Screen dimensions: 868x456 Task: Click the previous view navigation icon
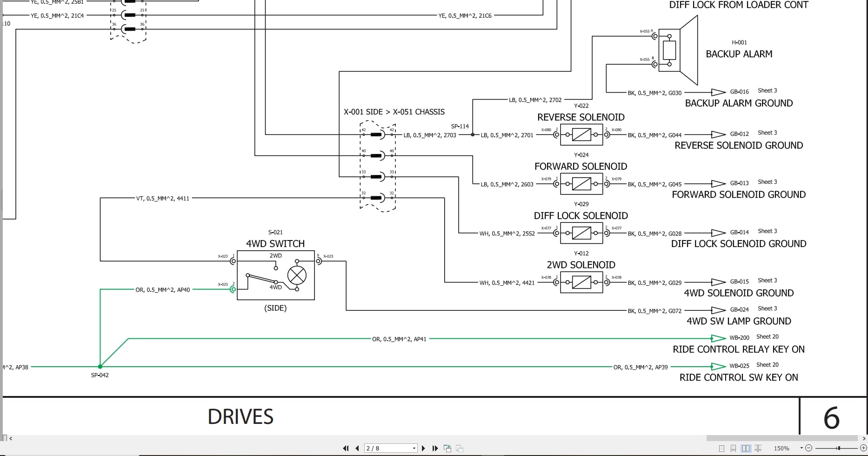click(x=447, y=449)
